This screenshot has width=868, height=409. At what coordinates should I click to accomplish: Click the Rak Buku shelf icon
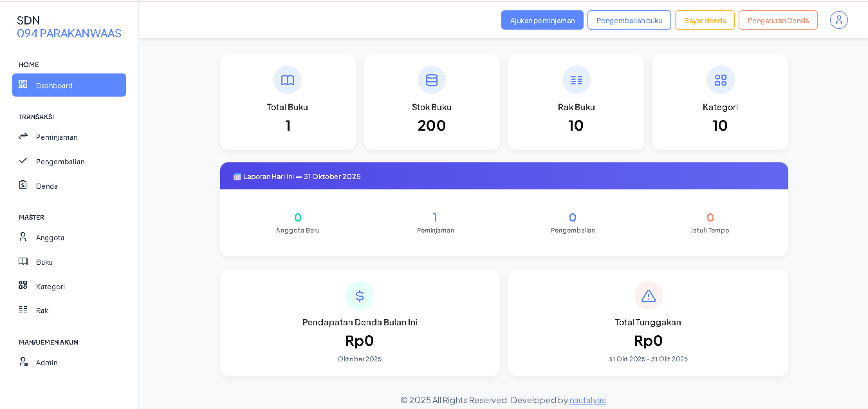coord(576,80)
